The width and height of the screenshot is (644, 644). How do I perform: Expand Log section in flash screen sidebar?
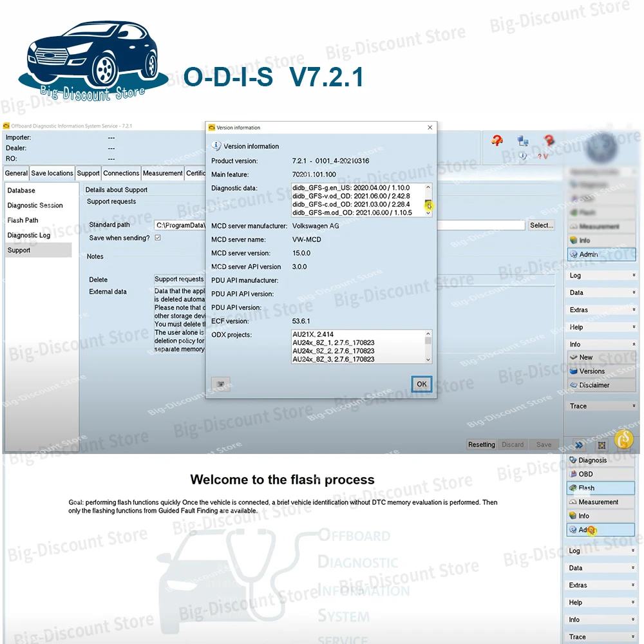[x=601, y=551]
